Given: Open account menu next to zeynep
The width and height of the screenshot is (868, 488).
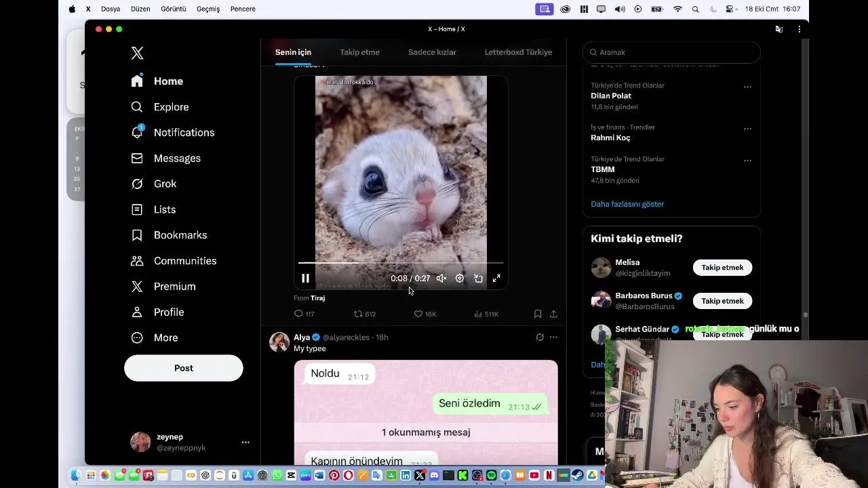Looking at the screenshot, I should (x=245, y=442).
